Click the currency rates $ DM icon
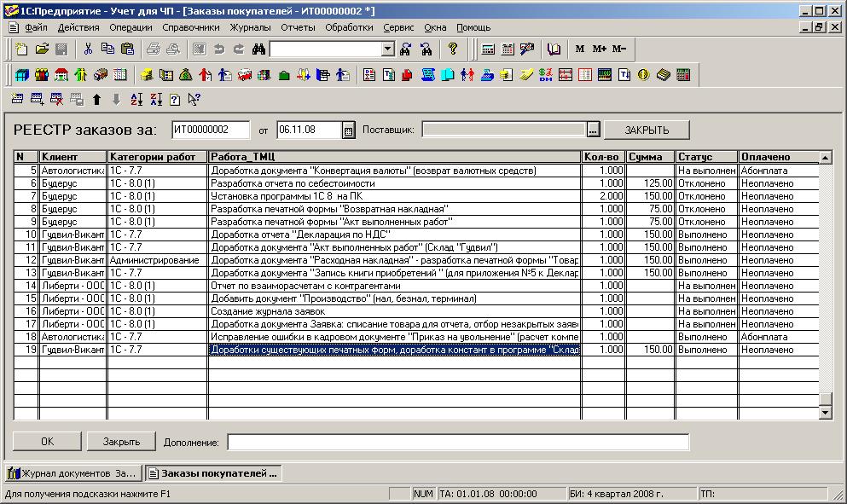847x504 pixels. 547,75
